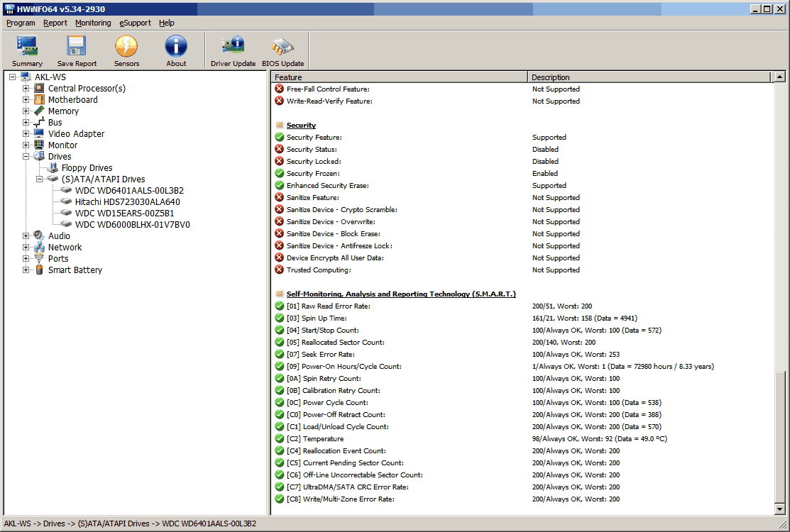Select the Enhanced Security Erase row

click(x=522, y=185)
